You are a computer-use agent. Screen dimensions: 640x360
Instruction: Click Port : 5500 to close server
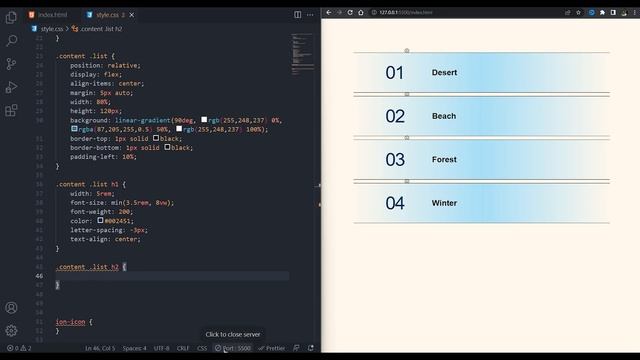pyautogui.click(x=233, y=348)
